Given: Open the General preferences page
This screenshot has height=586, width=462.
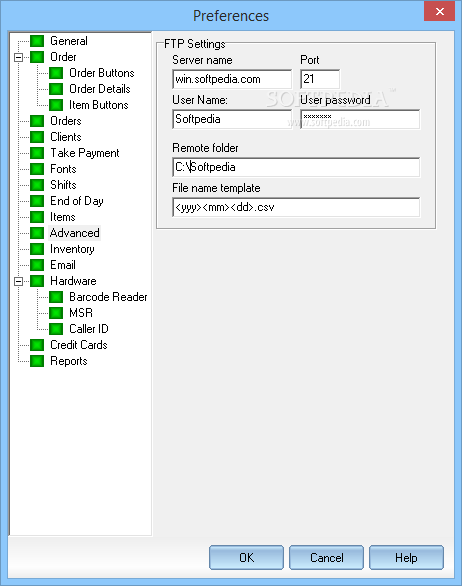Looking at the screenshot, I should (69, 41).
